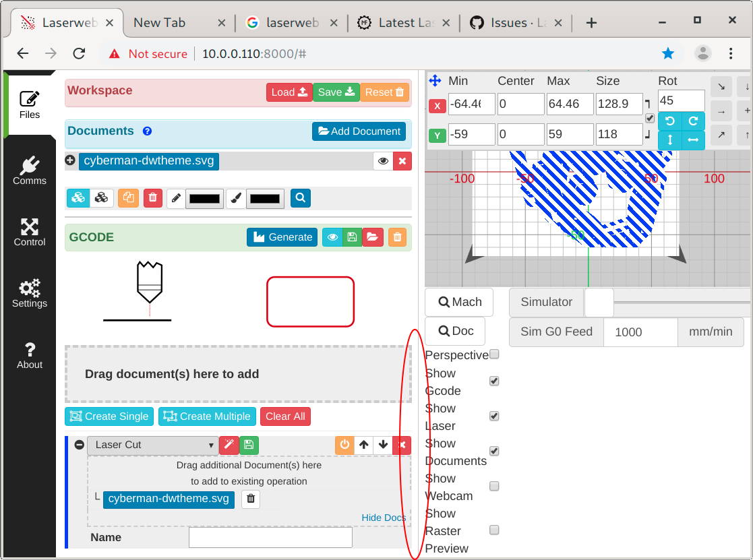Click the black fill color swatch beside the pencil
The width and height of the screenshot is (753, 560).
point(204,197)
